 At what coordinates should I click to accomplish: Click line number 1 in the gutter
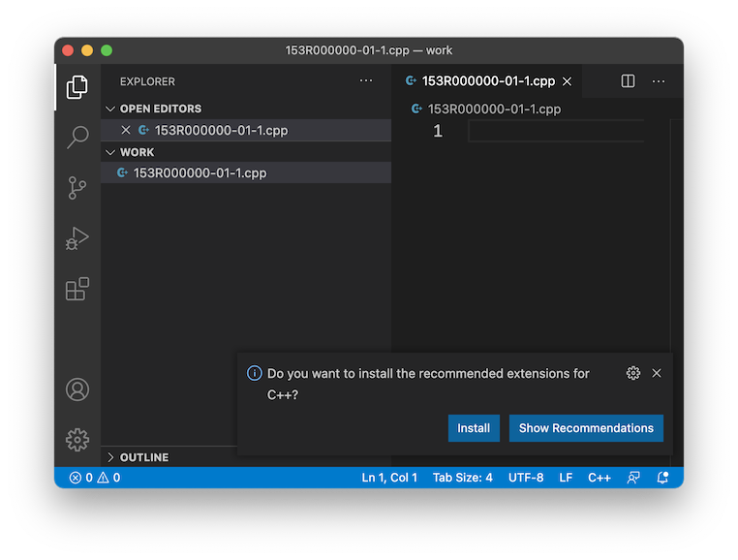pyautogui.click(x=438, y=131)
